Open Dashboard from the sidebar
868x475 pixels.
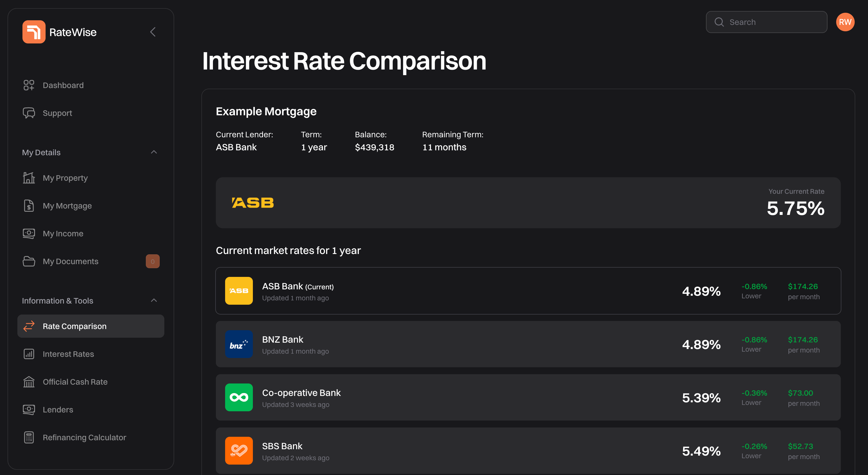(91, 85)
